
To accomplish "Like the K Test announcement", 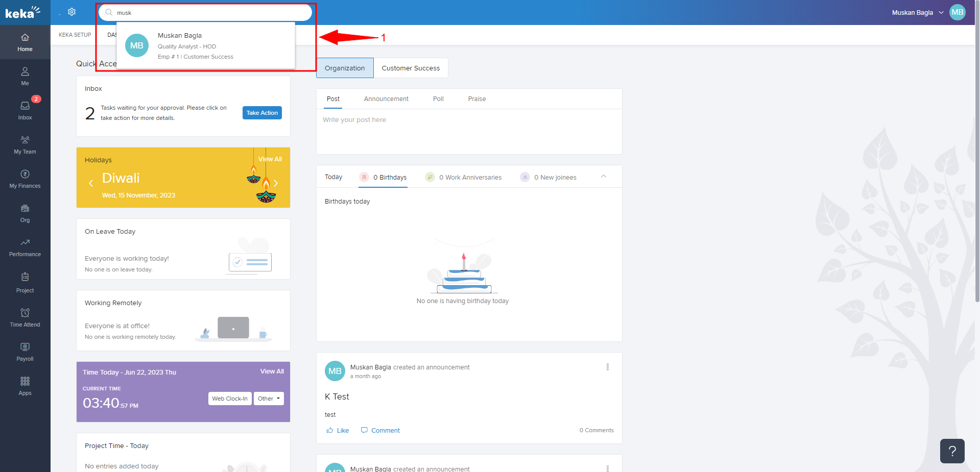I will [338, 431].
